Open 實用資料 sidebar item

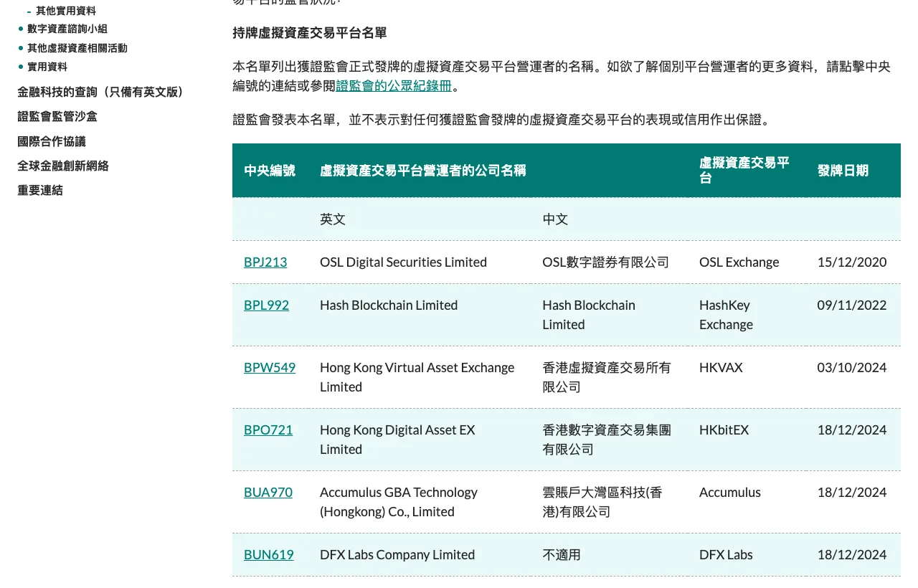pos(47,67)
